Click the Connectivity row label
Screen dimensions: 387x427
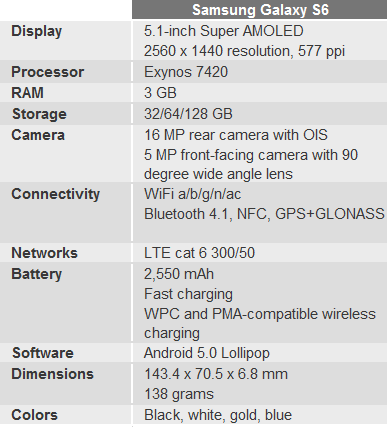click(56, 194)
